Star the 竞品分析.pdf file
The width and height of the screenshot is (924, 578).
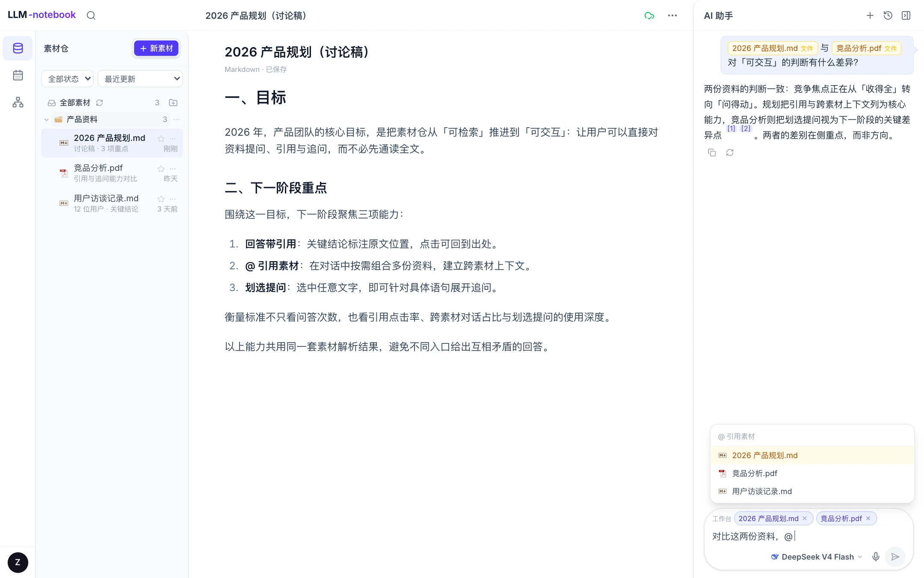(x=161, y=169)
